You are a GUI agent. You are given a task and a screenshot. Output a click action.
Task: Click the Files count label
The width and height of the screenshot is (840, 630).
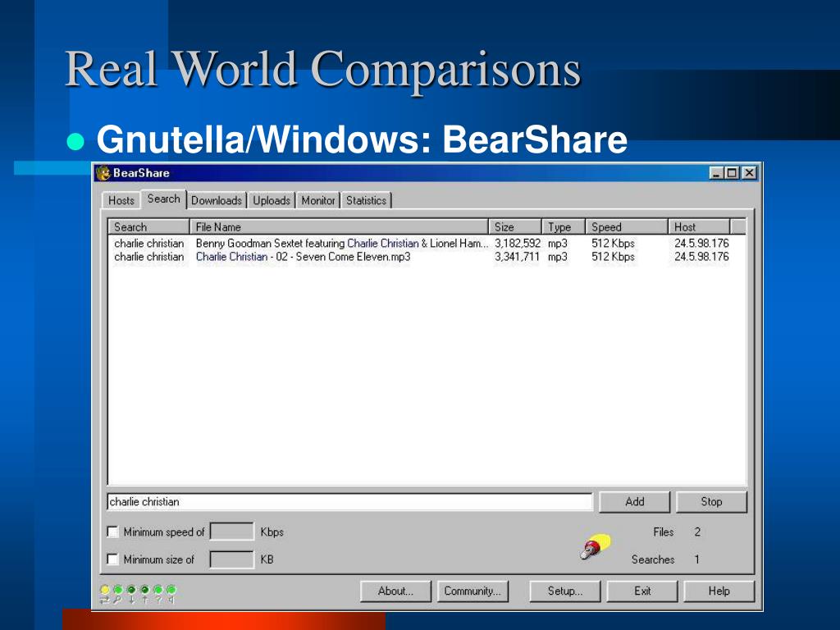click(x=663, y=532)
